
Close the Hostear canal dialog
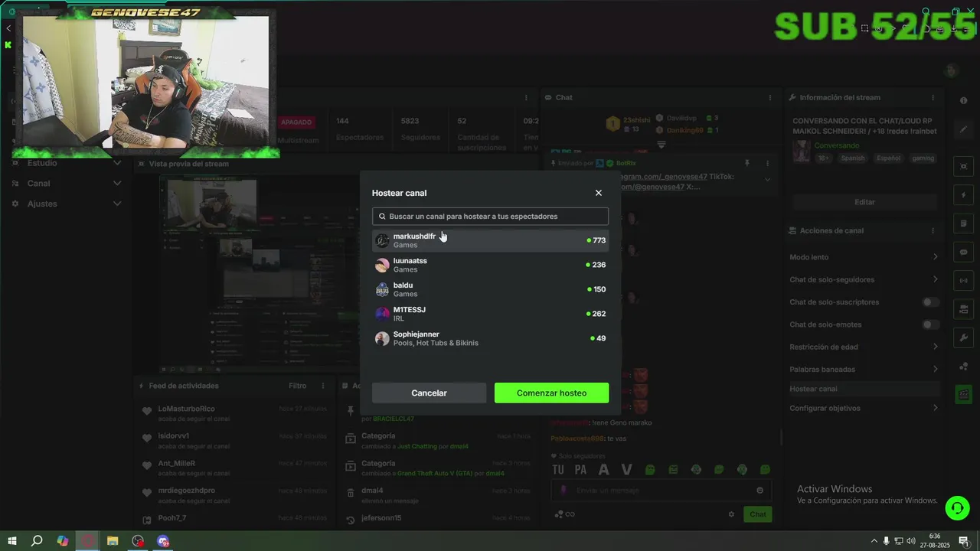click(x=599, y=193)
